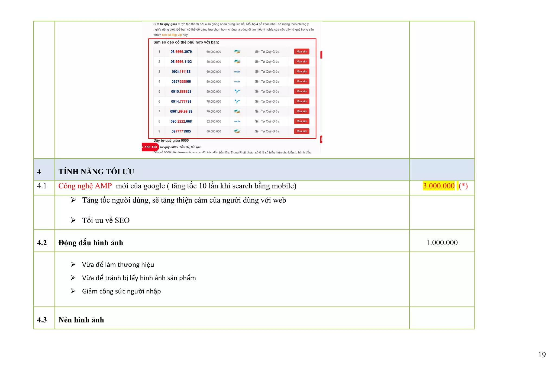Open sim number 0961.99.99.88
Screen dimensions: 555x392
click(x=181, y=112)
